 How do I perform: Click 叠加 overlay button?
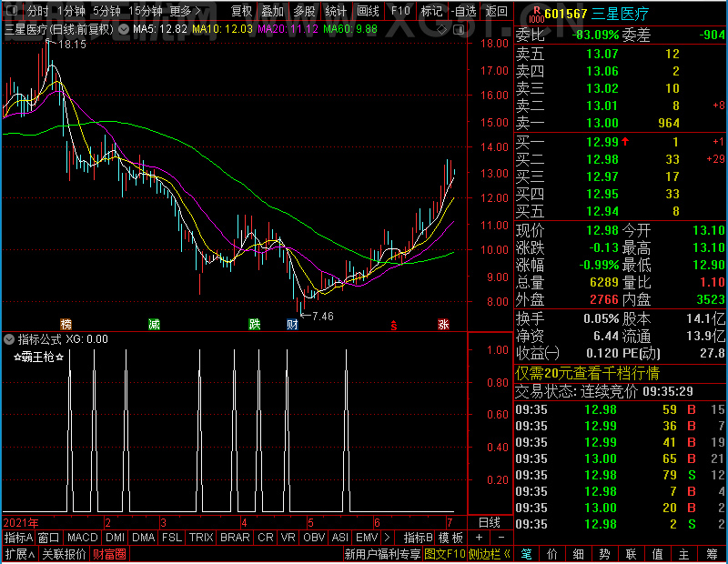(272, 11)
